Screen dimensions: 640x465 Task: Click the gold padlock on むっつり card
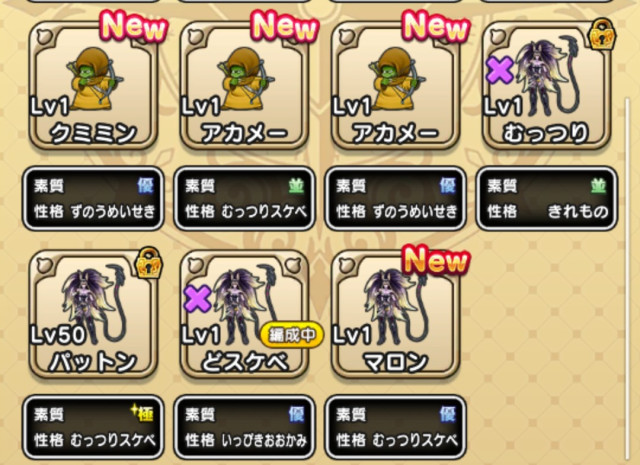point(602,36)
